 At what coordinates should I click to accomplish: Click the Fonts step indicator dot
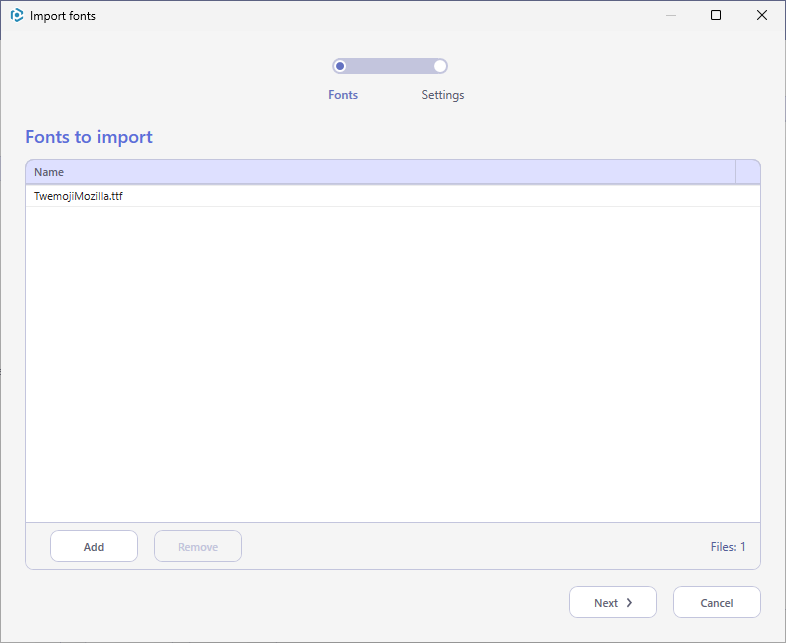click(x=340, y=66)
